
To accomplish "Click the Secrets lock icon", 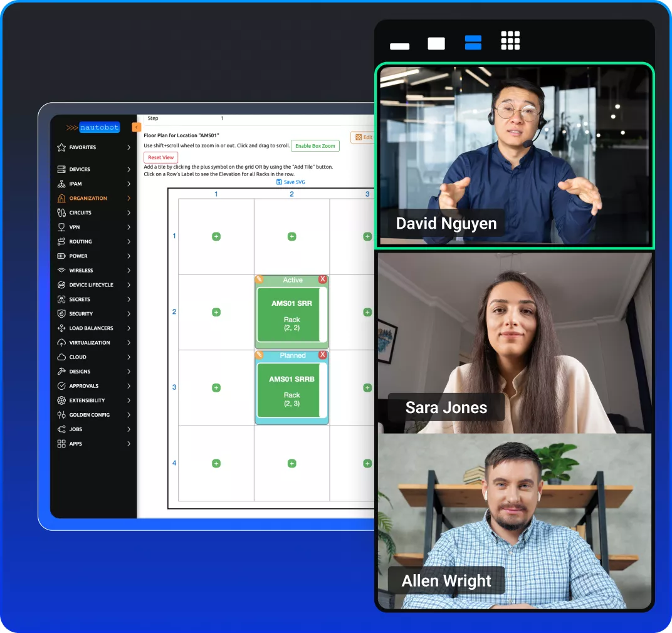I will [x=61, y=299].
